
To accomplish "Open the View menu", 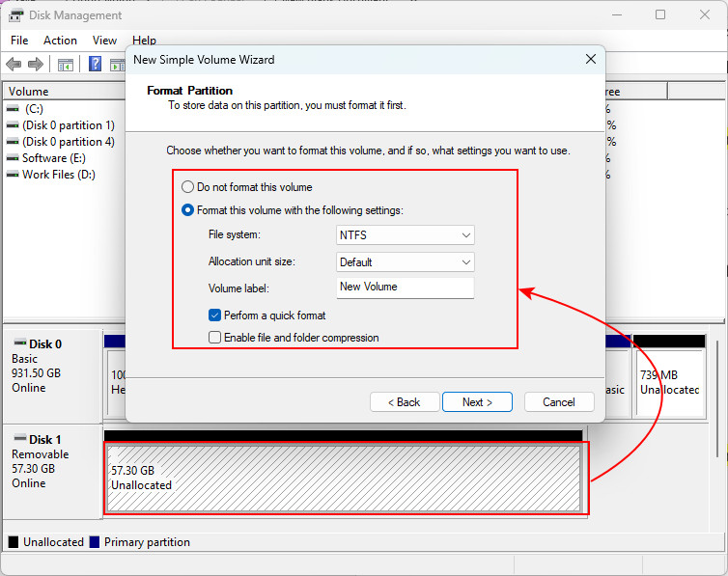I will (x=104, y=41).
